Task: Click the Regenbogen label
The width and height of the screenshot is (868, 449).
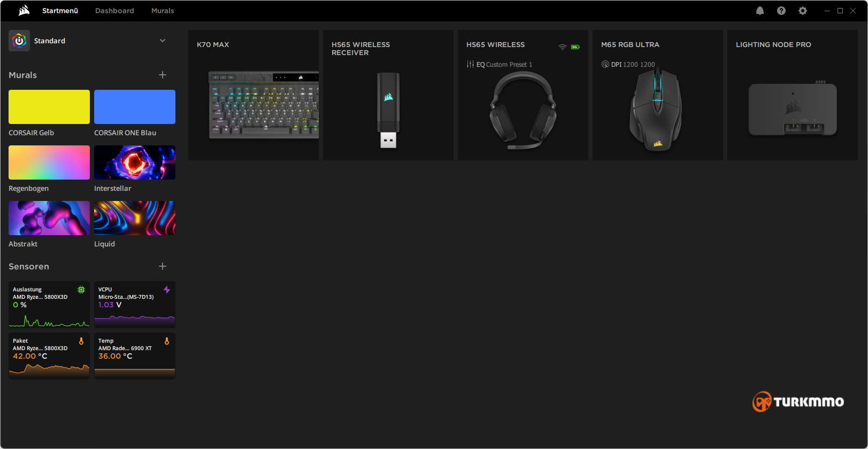Action: [x=29, y=189]
